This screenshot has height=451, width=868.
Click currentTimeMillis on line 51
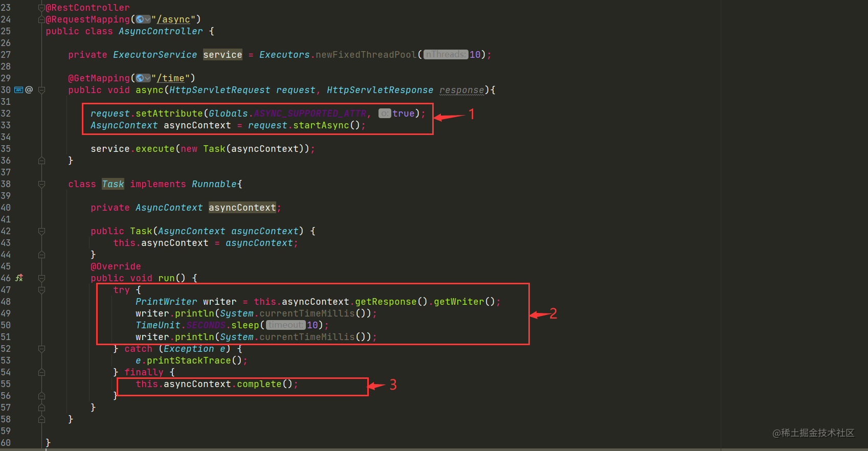click(307, 337)
